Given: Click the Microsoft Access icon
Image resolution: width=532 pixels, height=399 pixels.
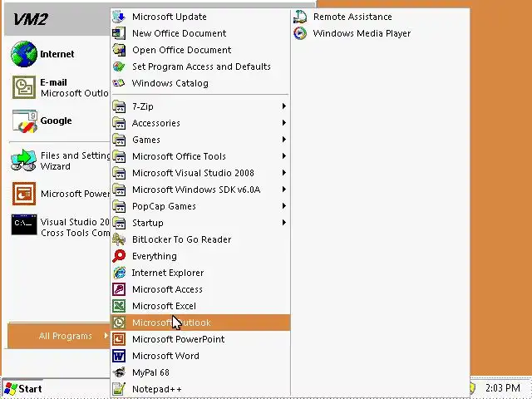Looking at the screenshot, I should click(119, 289).
